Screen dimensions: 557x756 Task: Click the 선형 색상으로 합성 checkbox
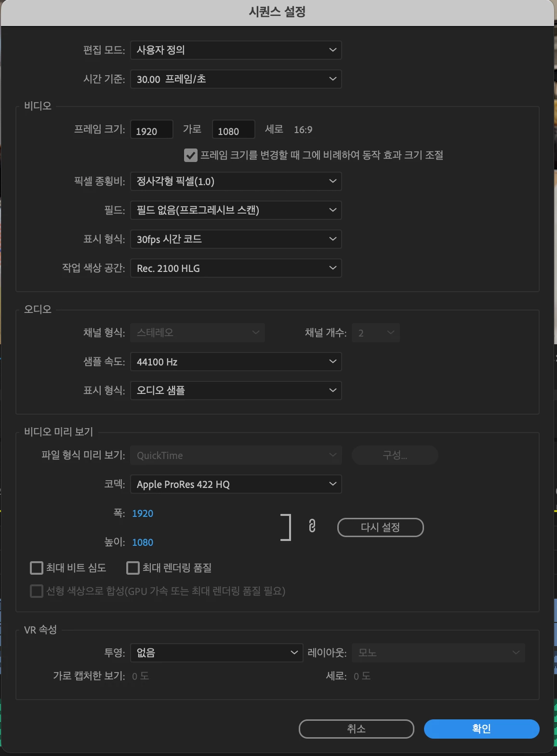[37, 591]
